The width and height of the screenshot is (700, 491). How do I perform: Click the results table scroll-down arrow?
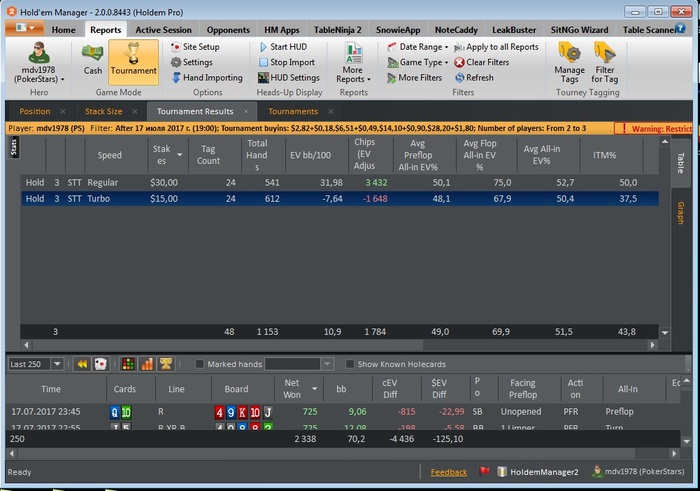[665, 333]
